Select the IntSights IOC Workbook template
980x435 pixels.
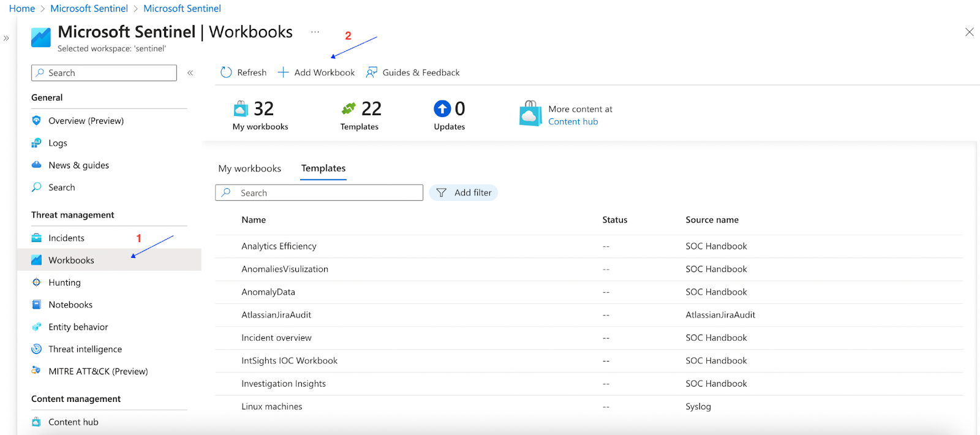click(x=289, y=360)
